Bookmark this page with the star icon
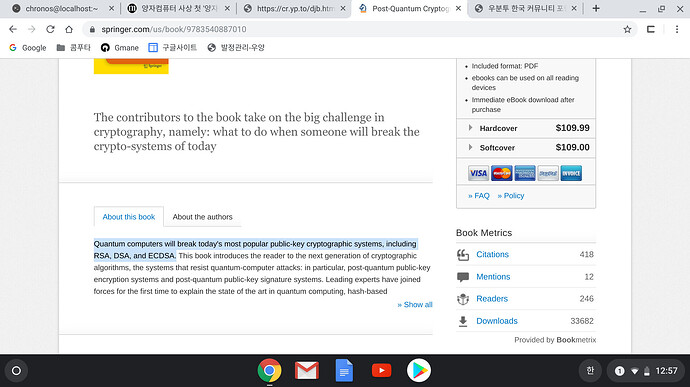The height and width of the screenshot is (387, 690). (x=627, y=29)
